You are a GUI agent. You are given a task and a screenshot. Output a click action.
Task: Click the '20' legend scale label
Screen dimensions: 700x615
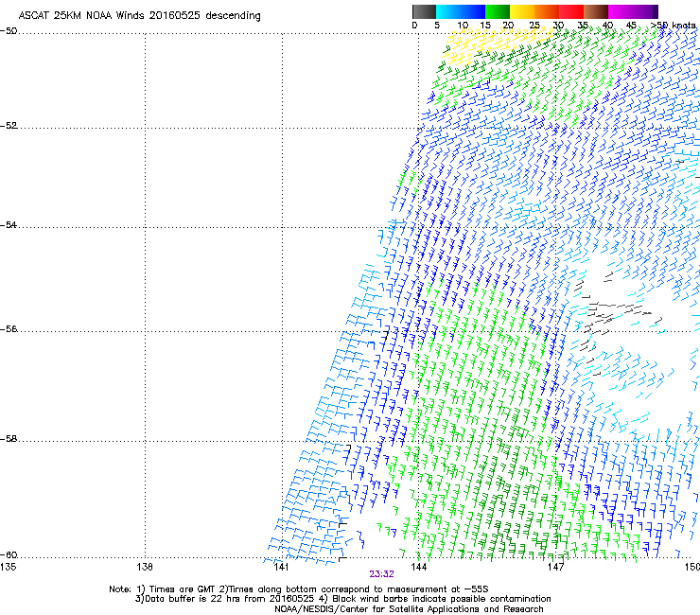tap(508, 26)
